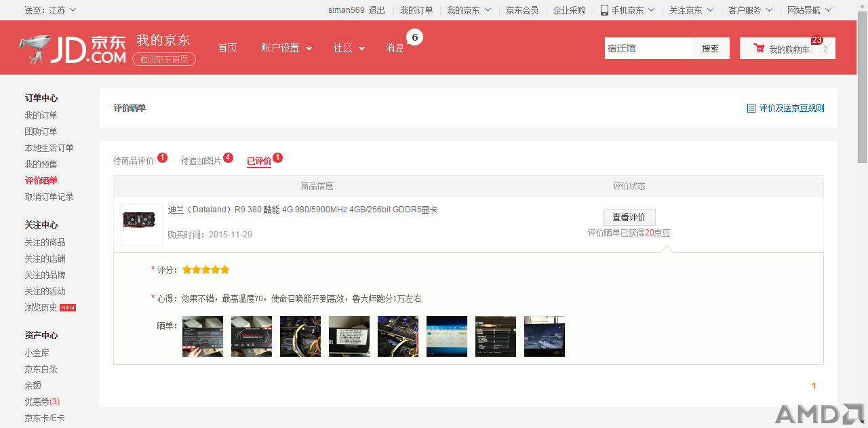Click the mobile phone icon beside 手机京东
This screenshot has width=868, height=428.
pos(604,10)
